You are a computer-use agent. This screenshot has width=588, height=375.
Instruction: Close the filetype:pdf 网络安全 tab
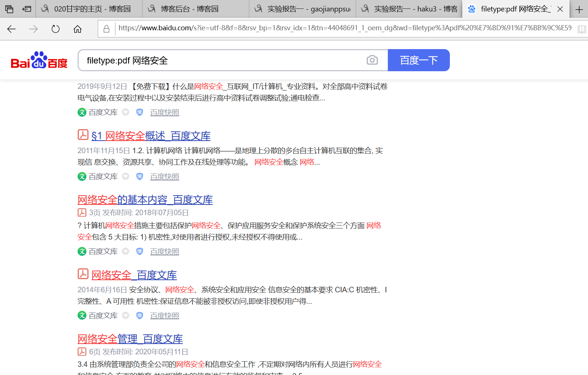(560, 9)
